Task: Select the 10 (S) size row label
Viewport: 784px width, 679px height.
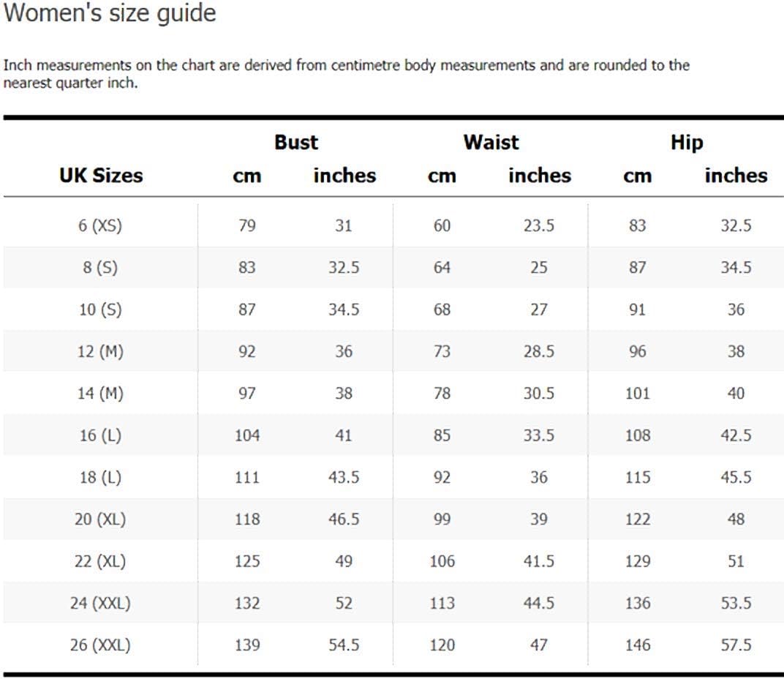Action: point(100,310)
